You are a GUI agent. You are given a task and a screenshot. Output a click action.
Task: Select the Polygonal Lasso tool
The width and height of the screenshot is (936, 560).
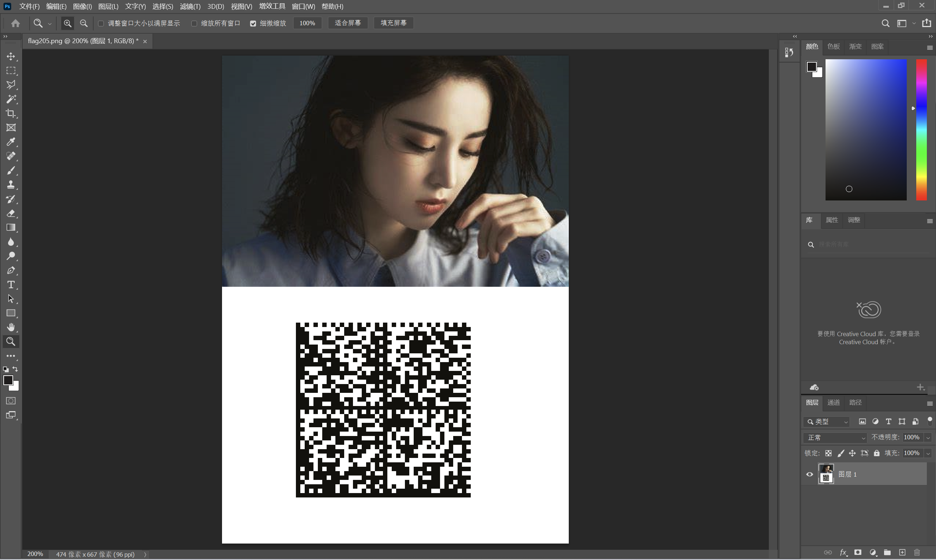pyautogui.click(x=11, y=85)
